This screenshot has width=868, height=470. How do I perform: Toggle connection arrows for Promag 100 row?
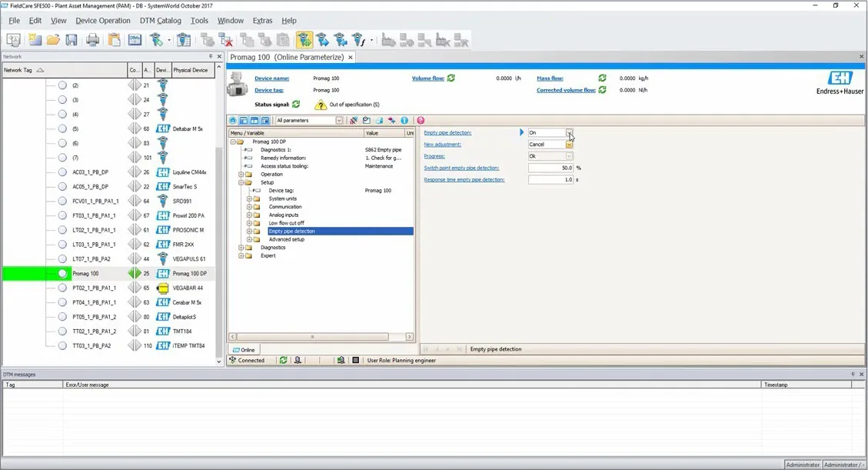pos(135,274)
